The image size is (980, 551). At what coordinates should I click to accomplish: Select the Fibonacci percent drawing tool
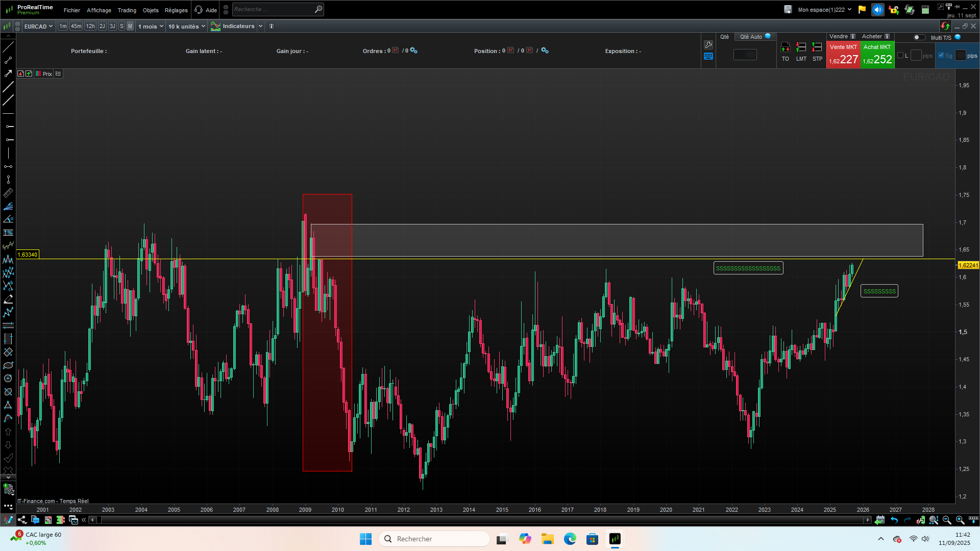click(8, 233)
